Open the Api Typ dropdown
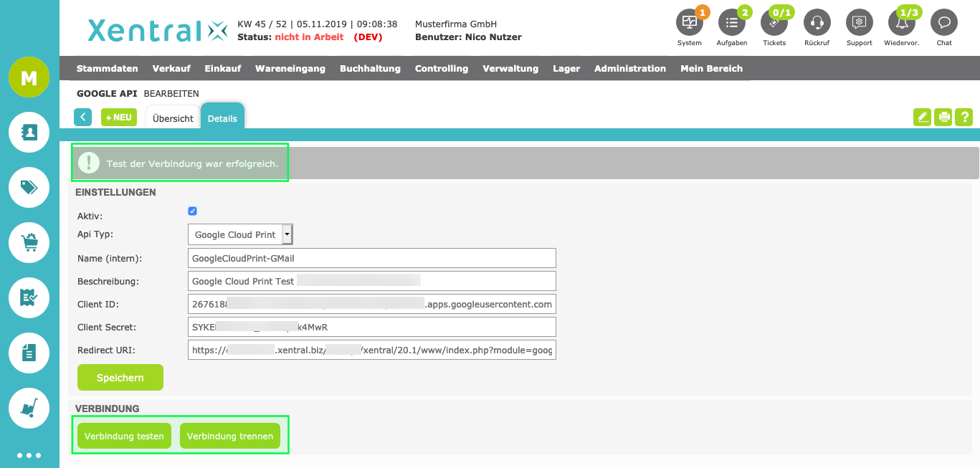 [x=240, y=234]
